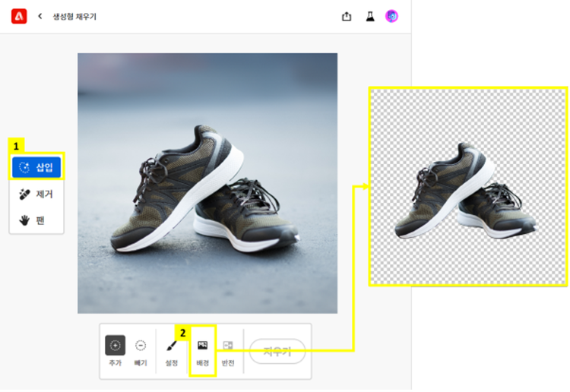The width and height of the screenshot is (570, 392).
Task: Choose the 추가 add selection mode
Action: [x=116, y=351]
